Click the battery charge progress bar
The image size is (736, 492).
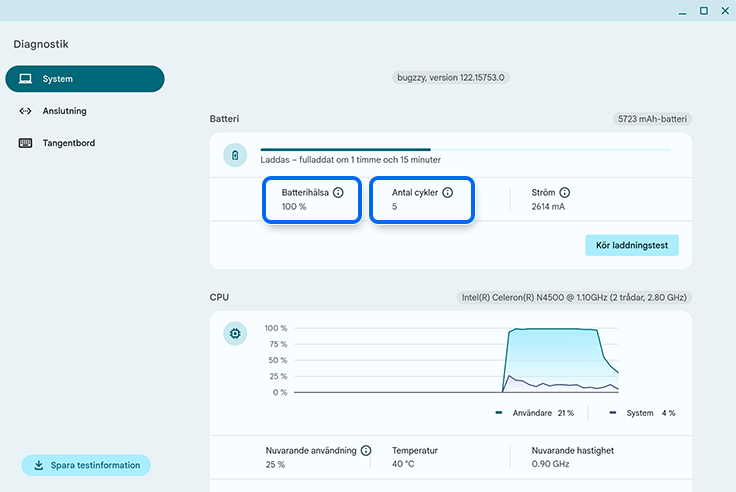point(466,150)
